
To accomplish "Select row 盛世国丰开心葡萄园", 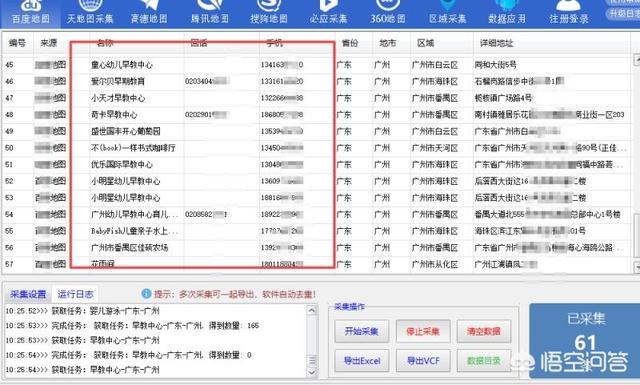I will tap(316, 131).
